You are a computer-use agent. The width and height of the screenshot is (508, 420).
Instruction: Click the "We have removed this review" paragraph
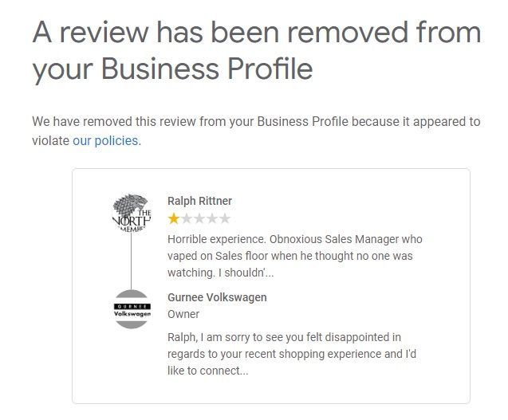[x=256, y=122]
